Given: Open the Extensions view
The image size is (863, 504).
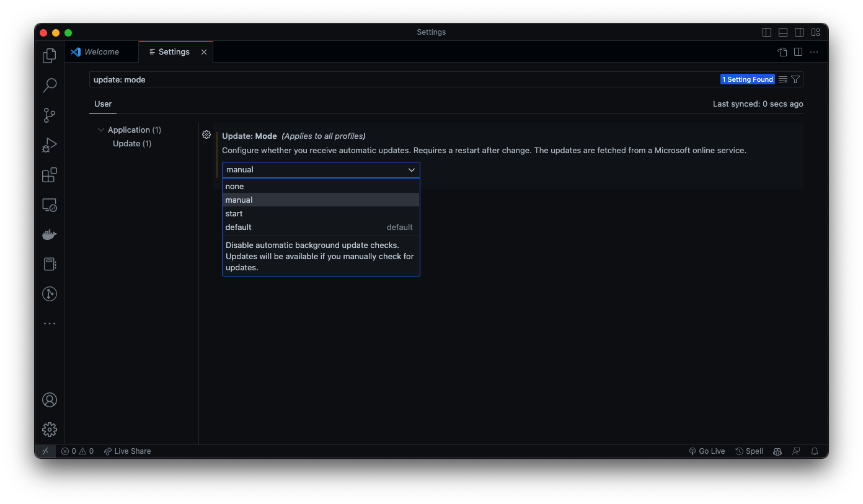Looking at the screenshot, I should tap(49, 175).
